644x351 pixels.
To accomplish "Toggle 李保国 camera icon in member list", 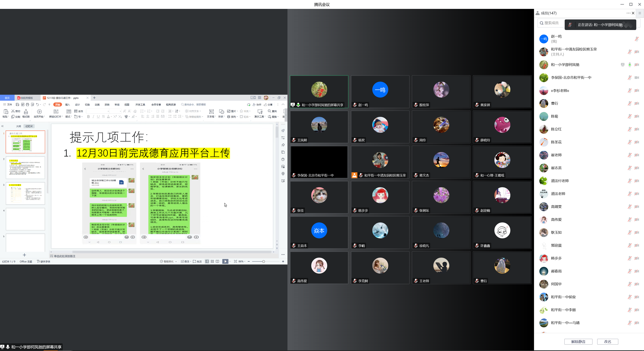I will [x=636, y=77].
